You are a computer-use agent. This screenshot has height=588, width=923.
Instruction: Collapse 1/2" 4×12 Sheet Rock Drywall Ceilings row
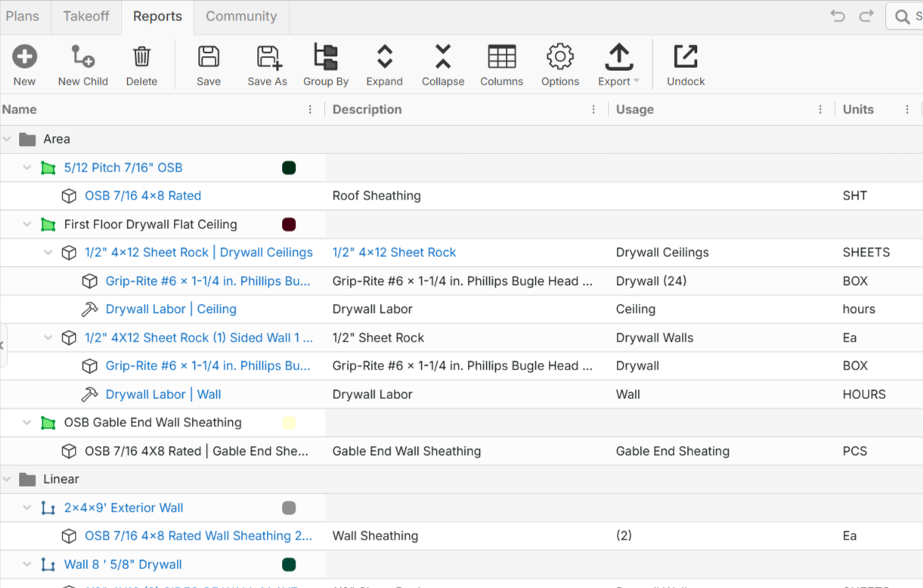(48, 252)
